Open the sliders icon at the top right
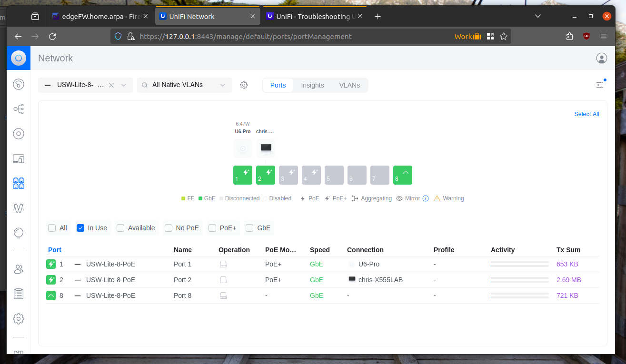Screen dimensions: 626x364 [600, 85]
